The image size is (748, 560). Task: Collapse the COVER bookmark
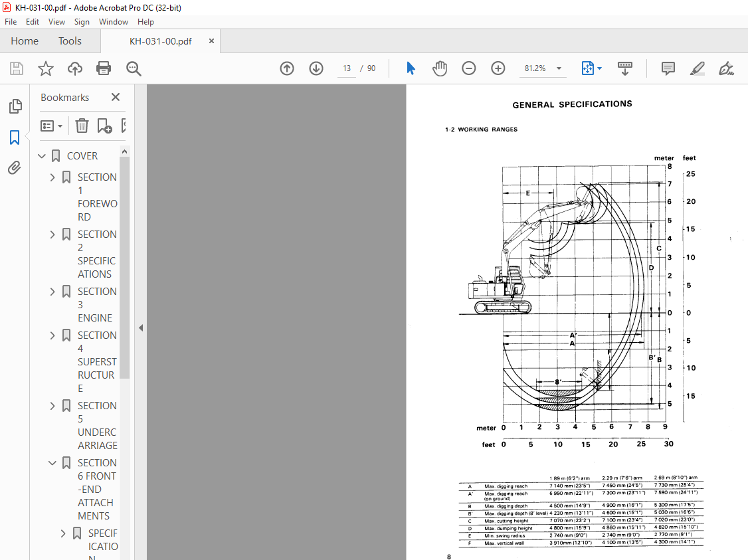42,156
